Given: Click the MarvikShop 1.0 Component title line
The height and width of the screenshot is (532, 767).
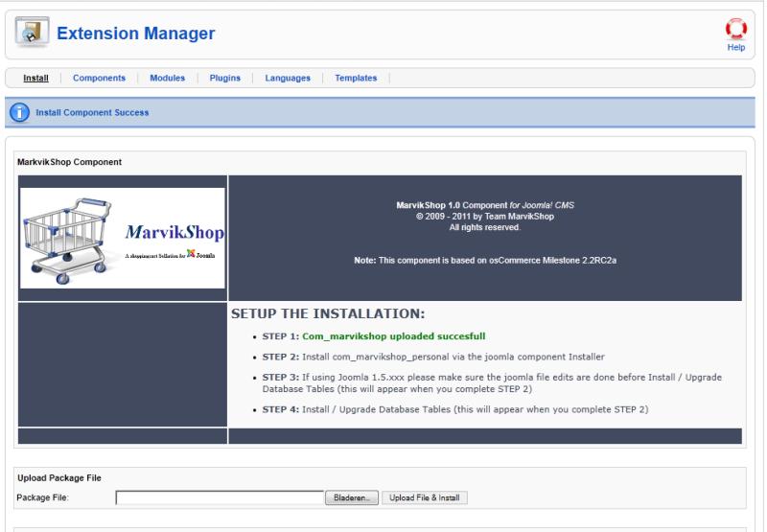Looking at the screenshot, I should [485, 205].
